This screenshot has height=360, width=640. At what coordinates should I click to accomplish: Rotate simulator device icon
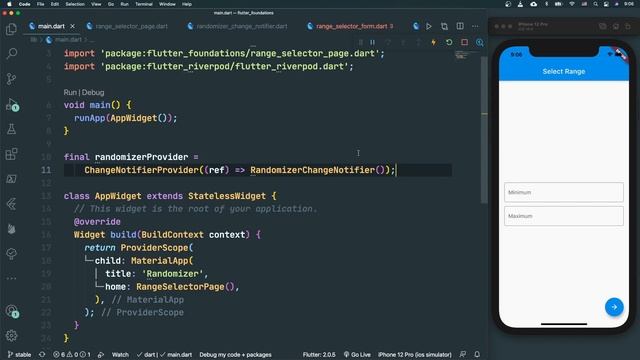coord(628,26)
